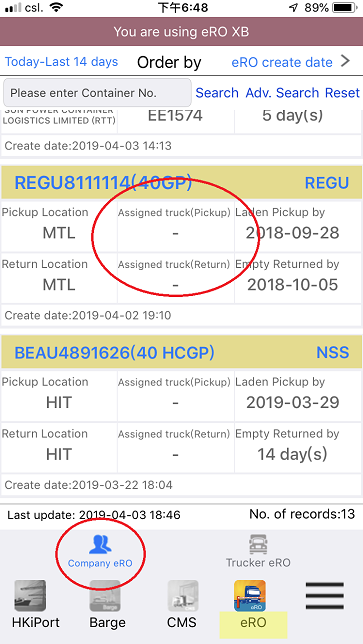Screen dimensions: 363x644
Task: Open Adv. Search
Action: click(x=282, y=93)
